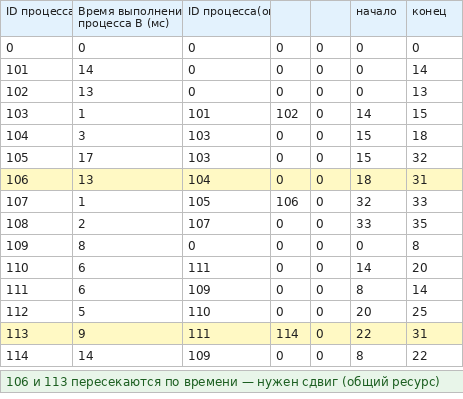Click dependency 103 in row 104
The width and height of the screenshot is (463, 399).
tap(226, 136)
